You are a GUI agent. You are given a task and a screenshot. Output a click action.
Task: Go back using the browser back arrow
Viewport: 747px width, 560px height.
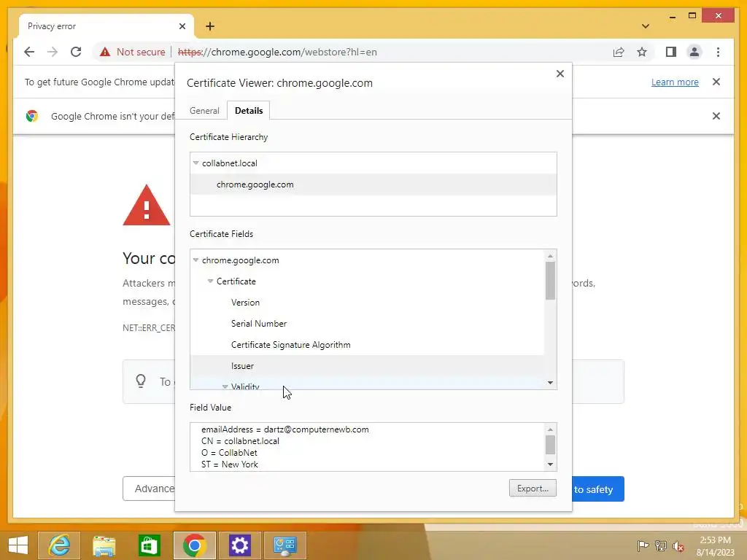[x=29, y=52]
